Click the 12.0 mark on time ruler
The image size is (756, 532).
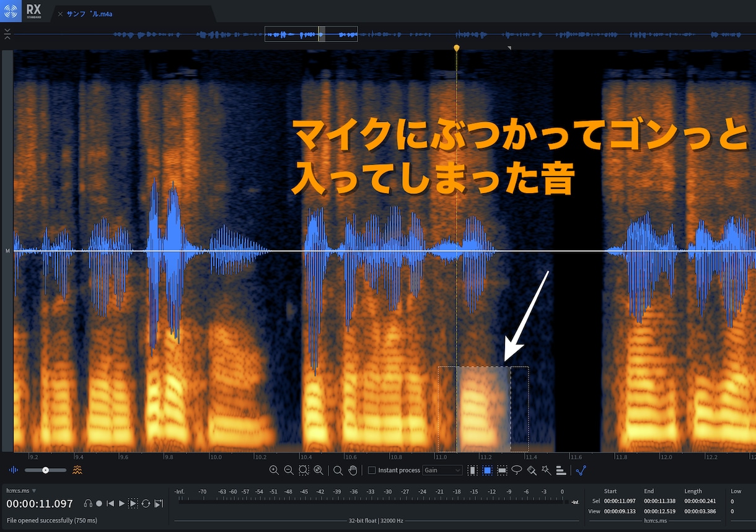(x=666, y=457)
